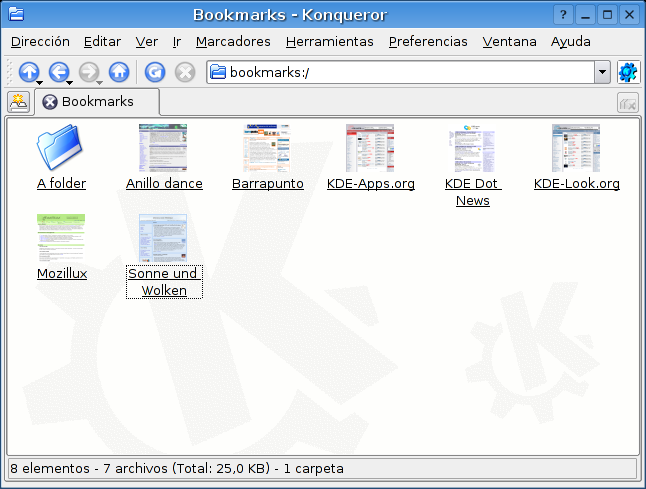Click the Stop loading icon

pyautogui.click(x=185, y=73)
